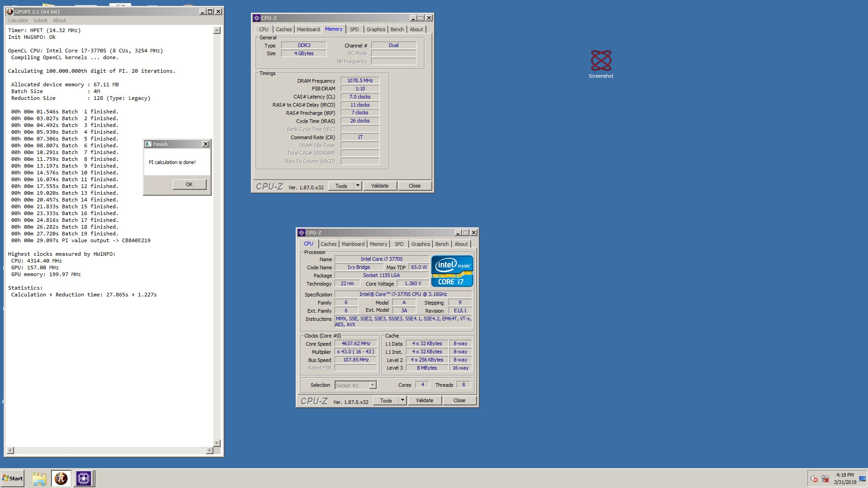Click the Intel Core i7 logo badge
The height and width of the screenshot is (488, 868).
pyautogui.click(x=452, y=271)
